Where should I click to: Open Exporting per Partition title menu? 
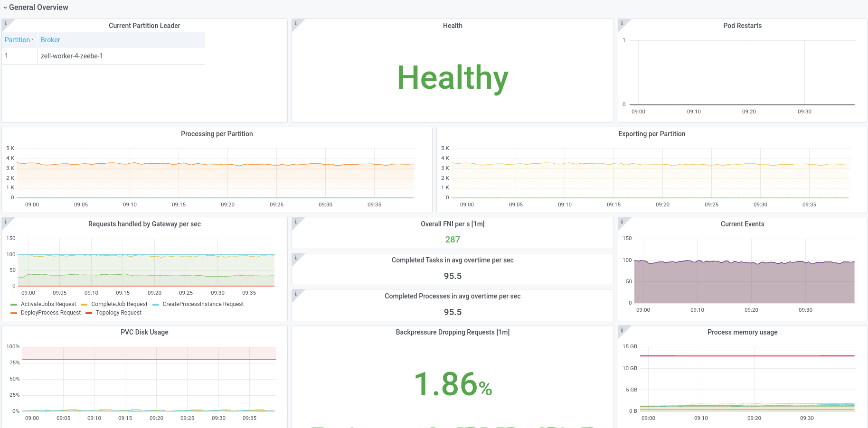(651, 134)
